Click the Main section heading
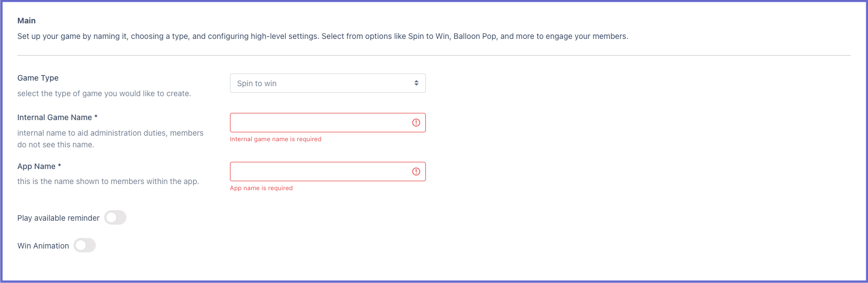Screen dimensions: 868x283 pos(27,21)
